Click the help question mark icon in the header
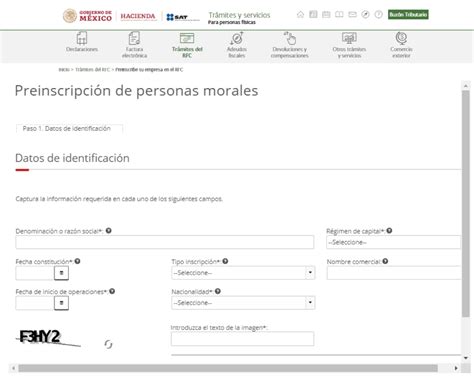The height and width of the screenshot is (382, 474). click(378, 14)
